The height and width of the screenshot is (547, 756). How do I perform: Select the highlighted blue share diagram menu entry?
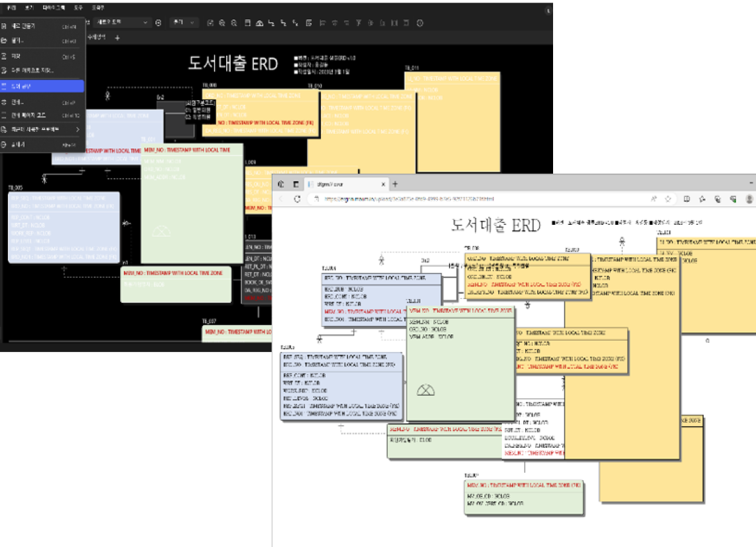click(42, 86)
